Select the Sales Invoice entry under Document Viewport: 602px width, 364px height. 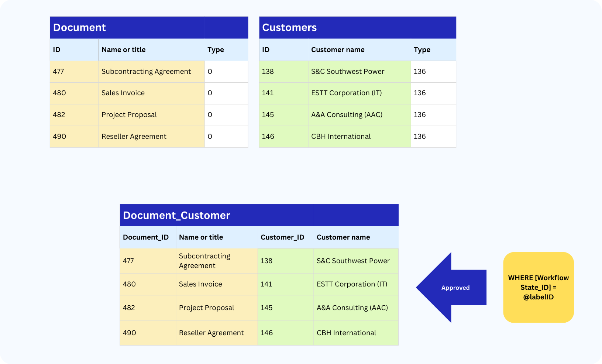tap(123, 93)
